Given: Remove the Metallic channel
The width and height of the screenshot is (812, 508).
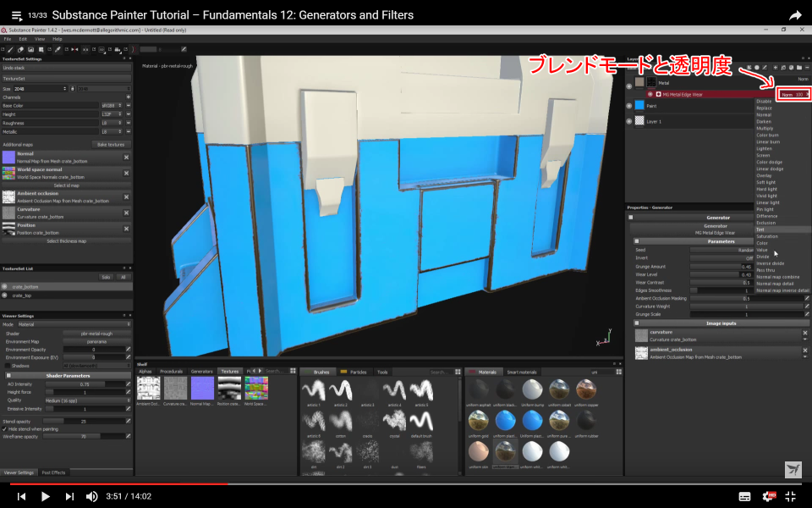Looking at the screenshot, I should point(128,132).
